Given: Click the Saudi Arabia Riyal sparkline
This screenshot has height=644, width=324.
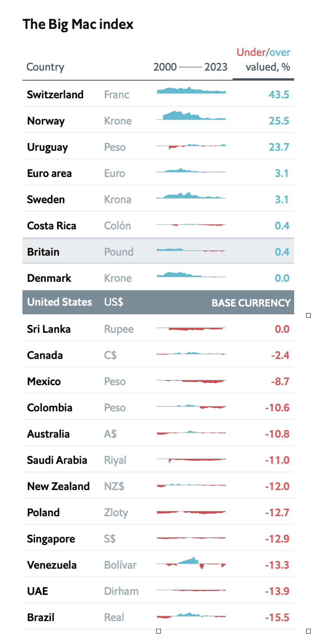Looking at the screenshot, I should point(191,460).
